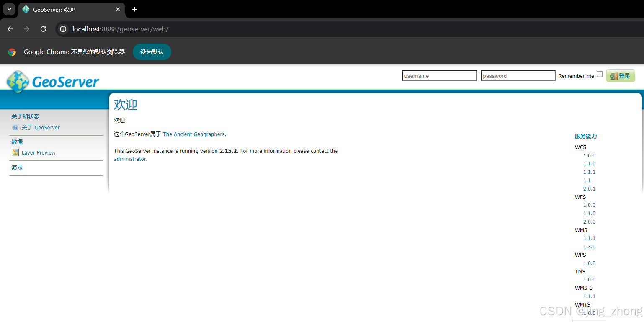Open WFS 2.0.0 capabilities link
Image resolution: width=644 pixels, height=322 pixels.
click(589, 222)
